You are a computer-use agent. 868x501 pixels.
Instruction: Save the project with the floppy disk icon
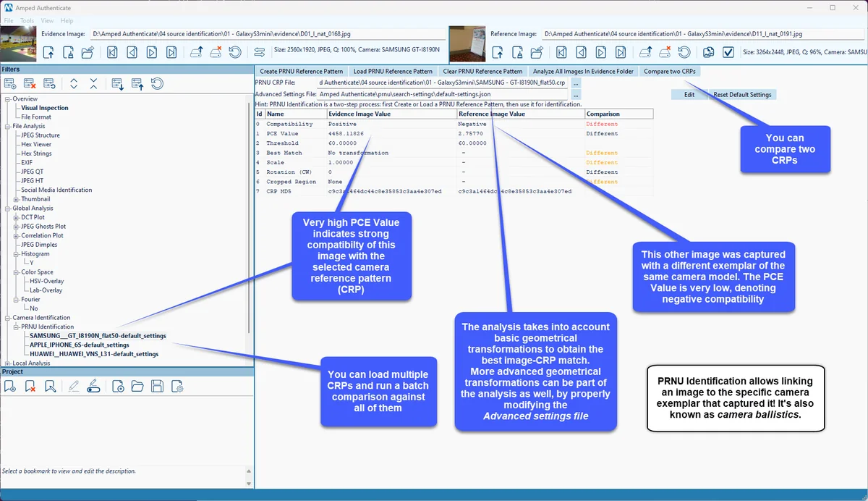click(x=157, y=387)
